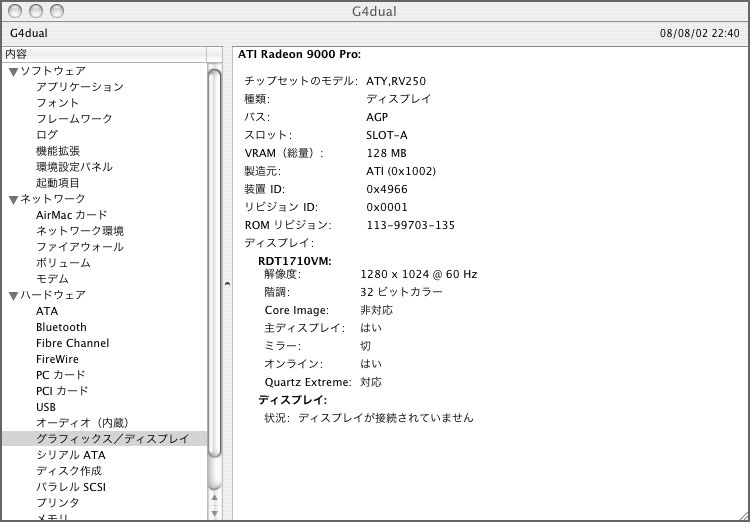750x522 pixels.
Task: Click the 1280 x 1024 @ 60 Hz value
Action: (419, 275)
